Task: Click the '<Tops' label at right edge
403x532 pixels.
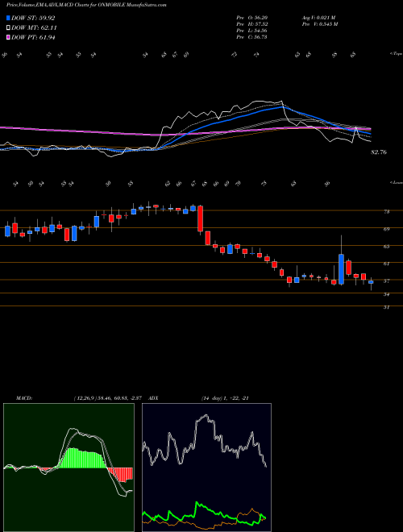Action: click(x=396, y=54)
